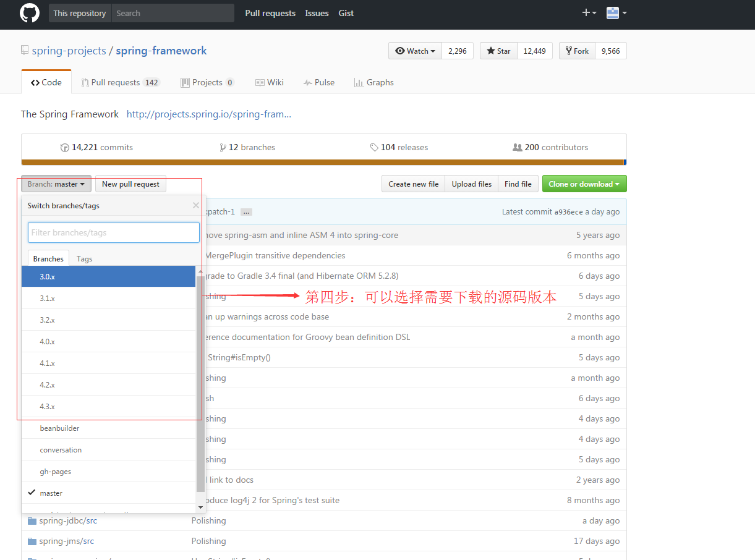Screen dimensions: 755x560
Task: Choose the checked master branch
Action: 109,493
